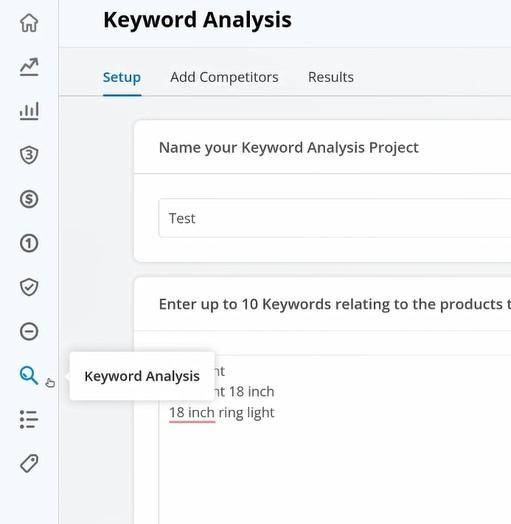The width and height of the screenshot is (511, 524).
Task: Switch to the Add Competitors tab
Action: pyautogui.click(x=224, y=78)
